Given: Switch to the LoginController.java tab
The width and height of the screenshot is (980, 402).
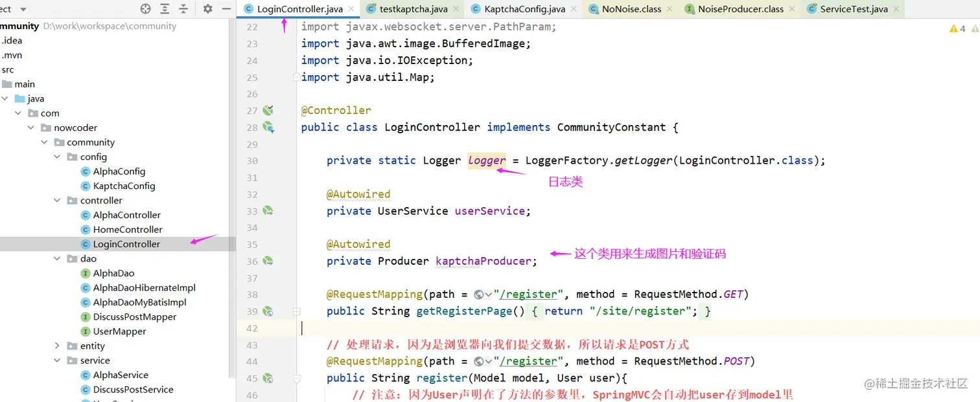Looking at the screenshot, I should point(299,9).
